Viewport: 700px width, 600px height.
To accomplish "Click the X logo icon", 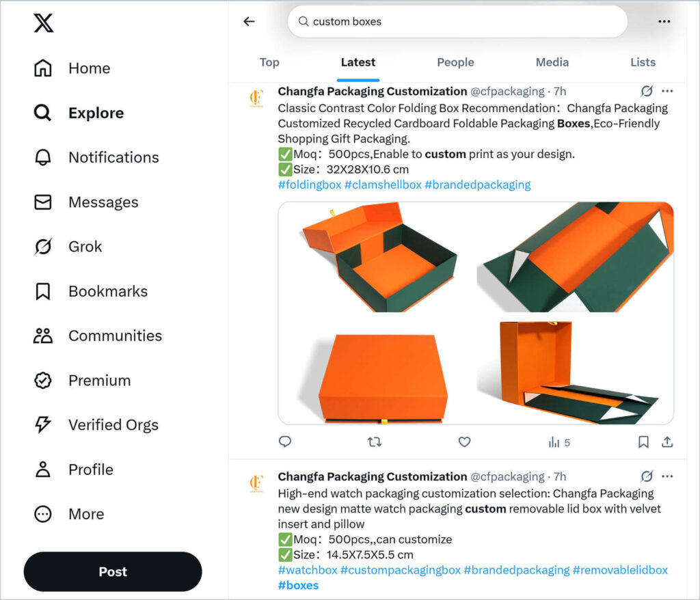I will [x=43, y=23].
